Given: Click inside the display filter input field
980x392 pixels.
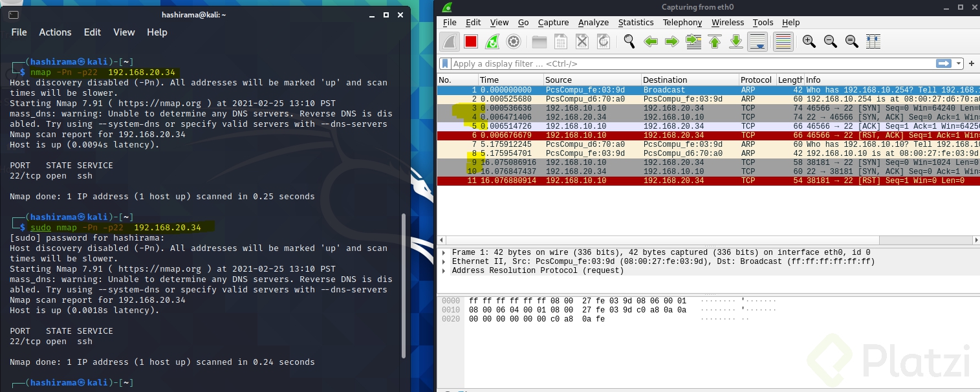Looking at the screenshot, I should coord(647,63).
